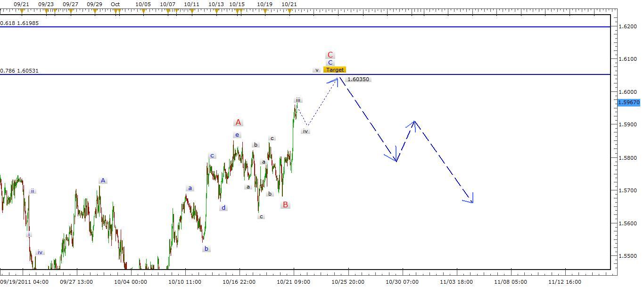Click the wave v label beside Target

pyautogui.click(x=316, y=70)
